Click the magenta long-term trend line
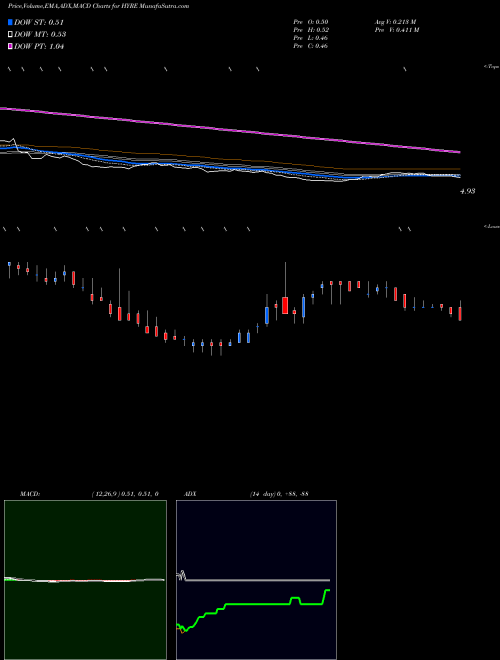Image resolution: width=500 pixels, height=660 pixels. pos(230,129)
